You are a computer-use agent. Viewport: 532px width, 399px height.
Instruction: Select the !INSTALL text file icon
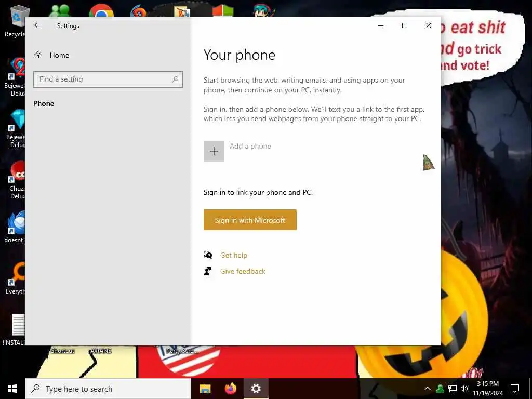click(x=14, y=330)
